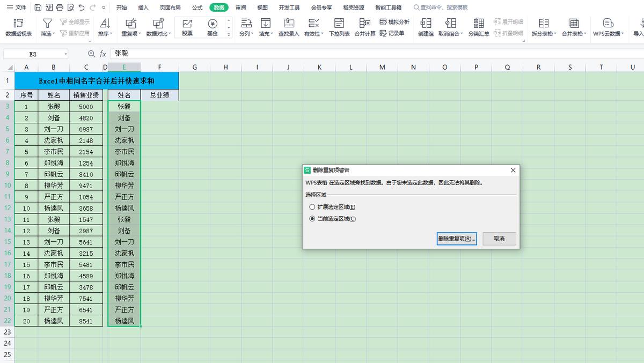Click the 删除重复项 remove duplicates button

457,239
